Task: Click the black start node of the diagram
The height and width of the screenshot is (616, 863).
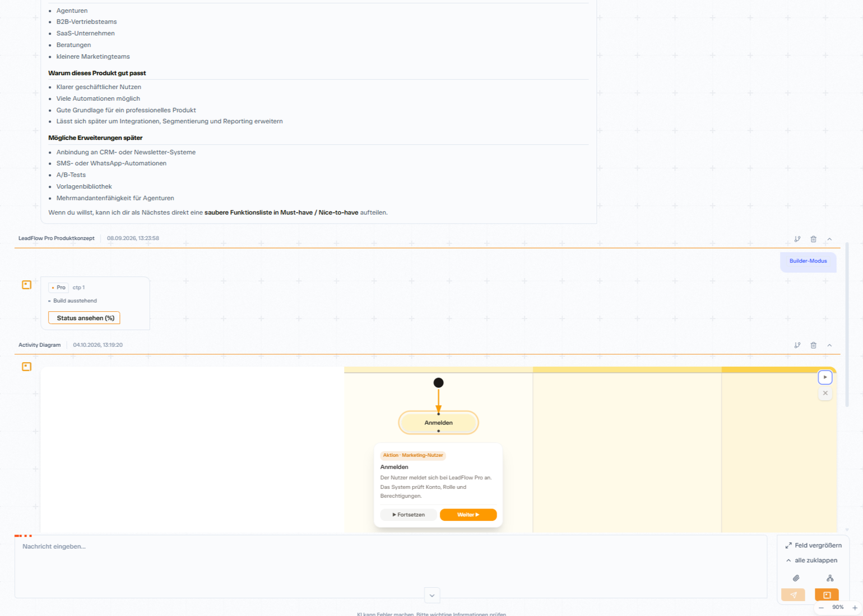Action: (438, 383)
